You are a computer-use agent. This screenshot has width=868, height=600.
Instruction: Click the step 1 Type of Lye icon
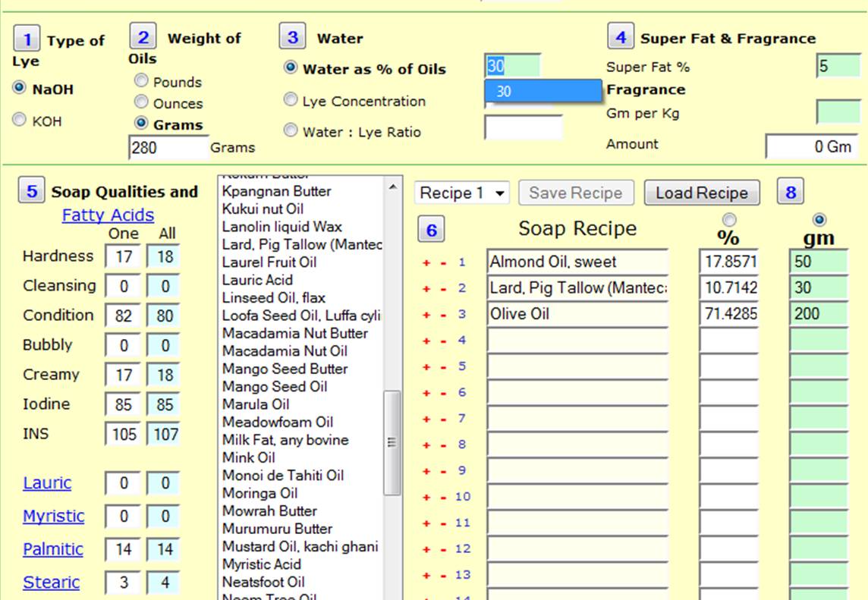(27, 39)
